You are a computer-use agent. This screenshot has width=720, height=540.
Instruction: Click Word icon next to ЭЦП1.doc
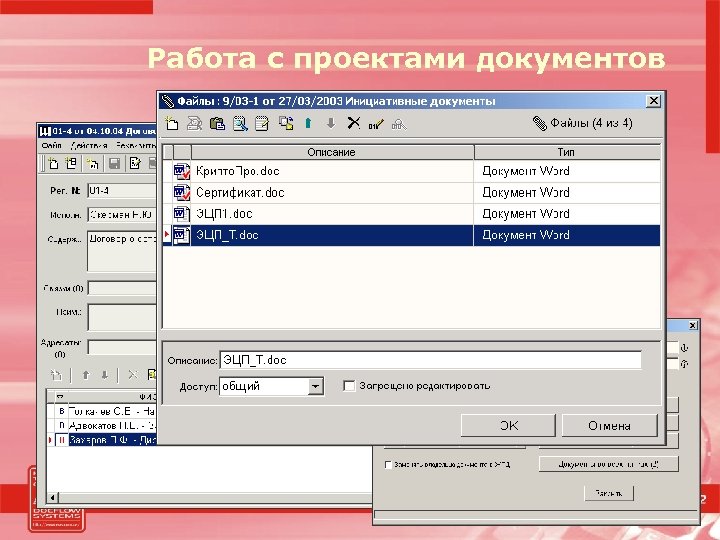coord(182,214)
